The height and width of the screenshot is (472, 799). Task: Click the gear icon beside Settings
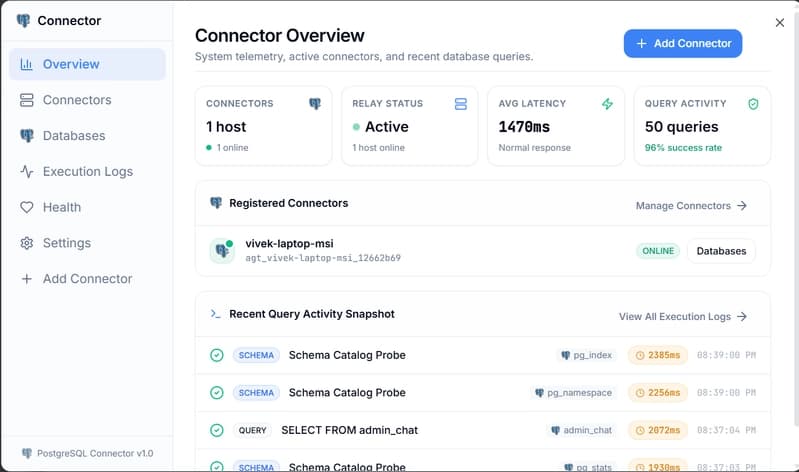(26, 243)
